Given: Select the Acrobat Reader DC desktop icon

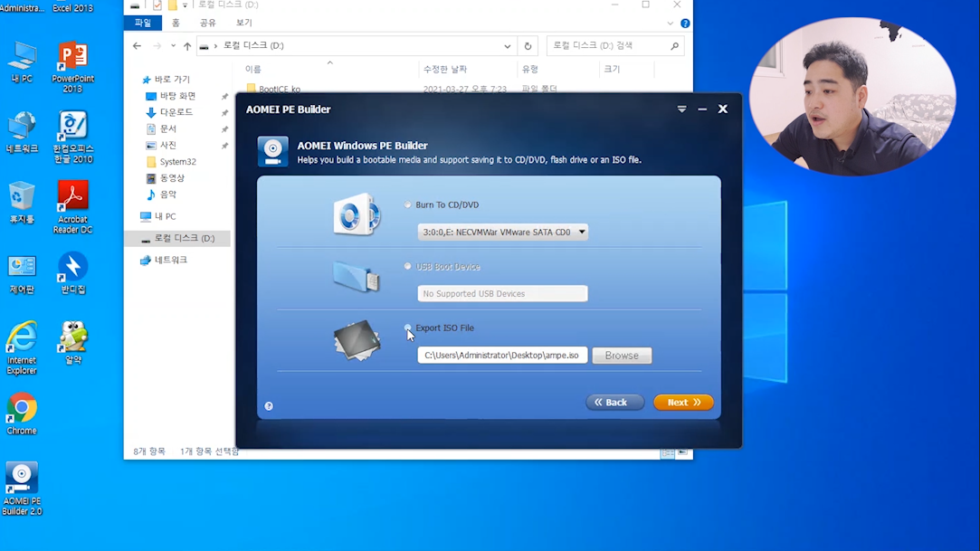Looking at the screenshot, I should point(72,207).
